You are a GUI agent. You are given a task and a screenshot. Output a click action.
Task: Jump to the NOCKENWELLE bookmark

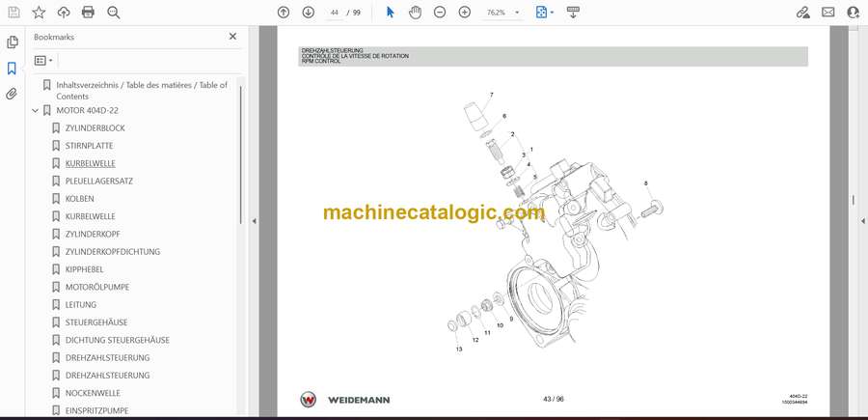click(x=93, y=393)
